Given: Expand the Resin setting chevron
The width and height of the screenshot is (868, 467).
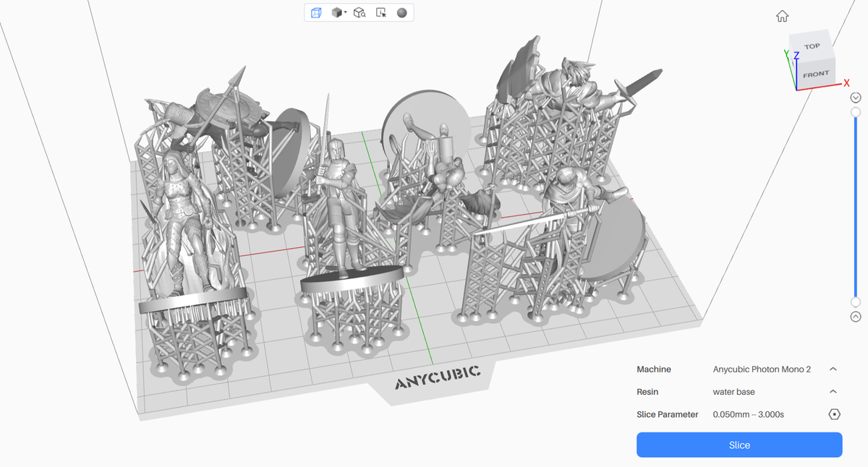Looking at the screenshot, I should [x=833, y=392].
